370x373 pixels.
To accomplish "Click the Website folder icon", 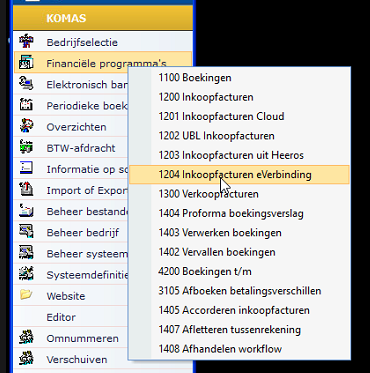I will [x=26, y=295].
